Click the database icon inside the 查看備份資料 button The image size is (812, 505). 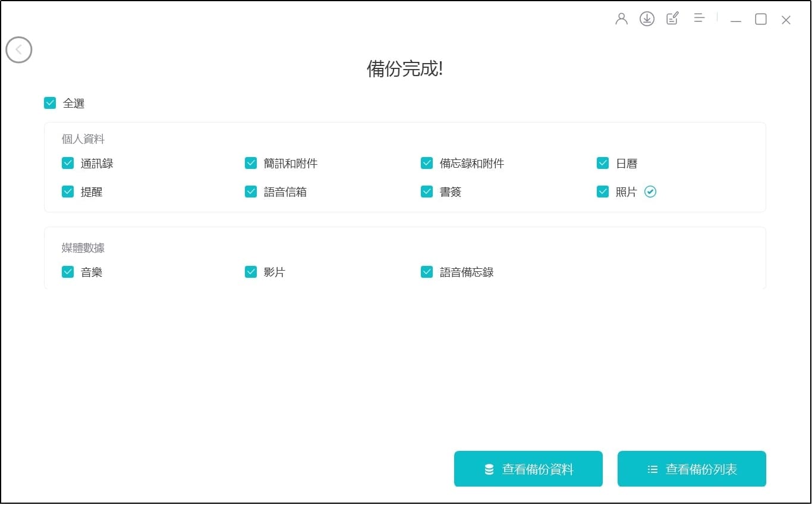(487, 469)
